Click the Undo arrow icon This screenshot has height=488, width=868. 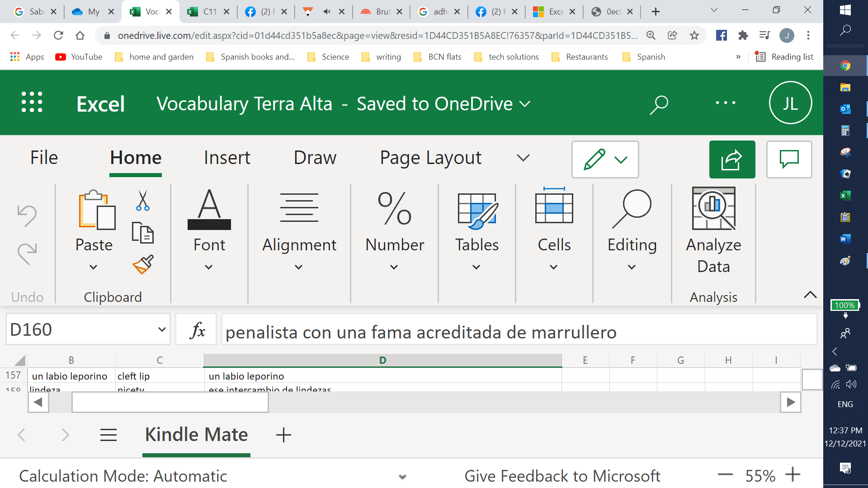point(27,216)
